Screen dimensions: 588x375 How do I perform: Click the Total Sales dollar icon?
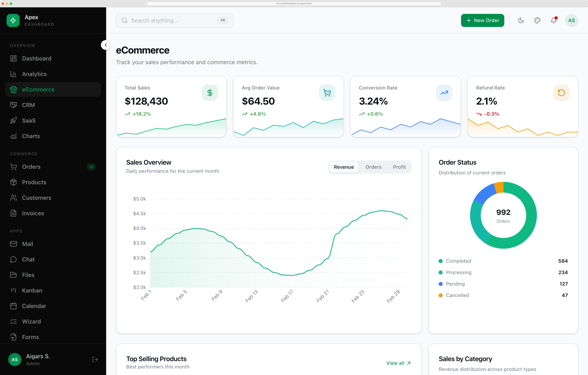tap(210, 93)
